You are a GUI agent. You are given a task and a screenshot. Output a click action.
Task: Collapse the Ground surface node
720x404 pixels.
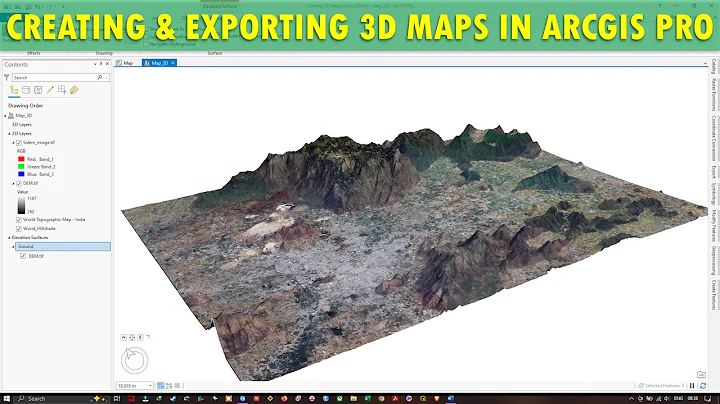(x=13, y=247)
